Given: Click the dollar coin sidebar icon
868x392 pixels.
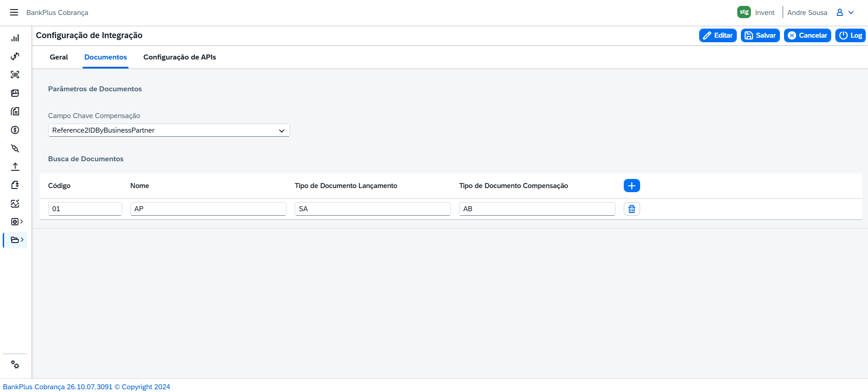Looking at the screenshot, I should [15, 130].
